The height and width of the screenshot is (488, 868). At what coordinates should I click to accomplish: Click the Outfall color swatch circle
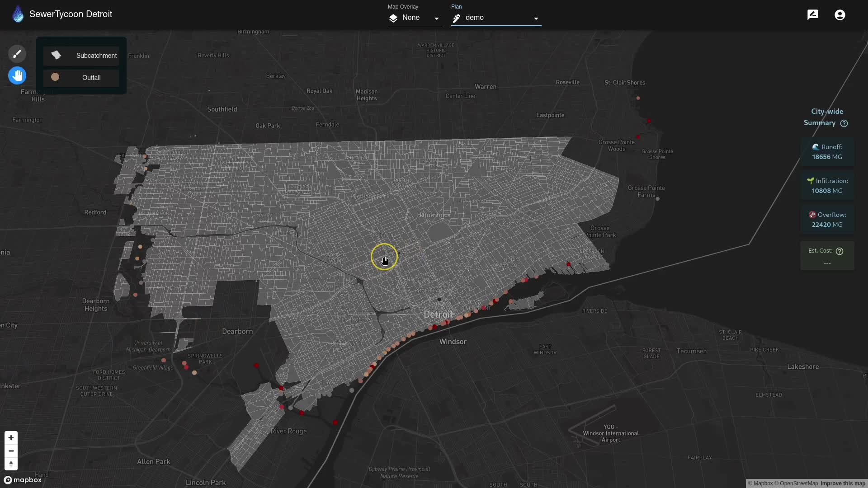[x=55, y=77]
